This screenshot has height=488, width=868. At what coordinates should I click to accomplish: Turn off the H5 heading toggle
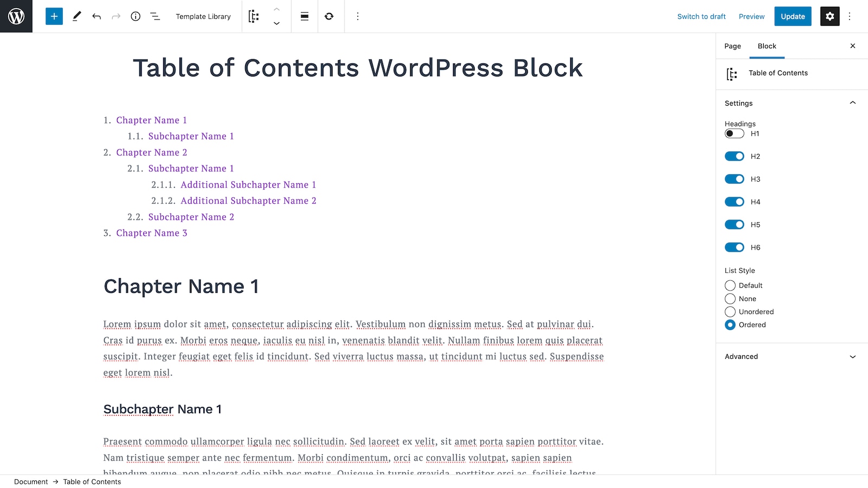[x=735, y=224]
